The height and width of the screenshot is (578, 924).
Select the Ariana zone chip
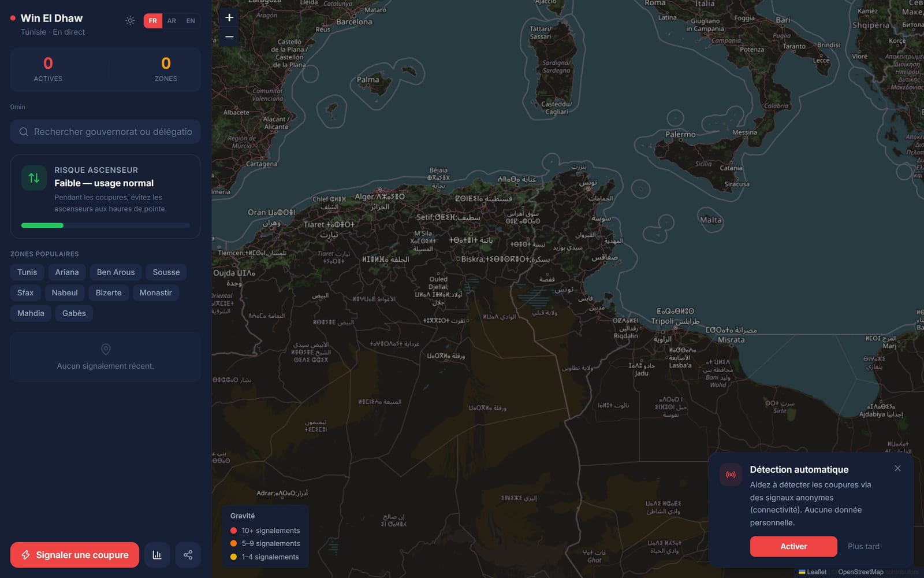[67, 272]
